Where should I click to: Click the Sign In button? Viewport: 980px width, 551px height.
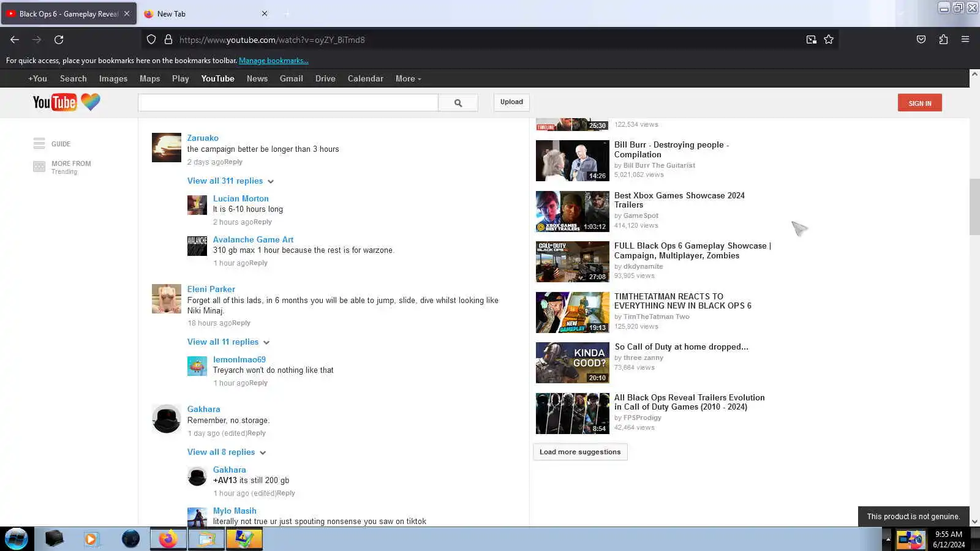coord(919,103)
